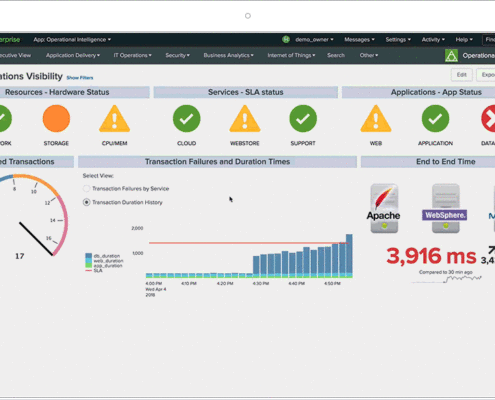
Task: Click Transaction Failures and Duration Times header
Action: point(217,162)
